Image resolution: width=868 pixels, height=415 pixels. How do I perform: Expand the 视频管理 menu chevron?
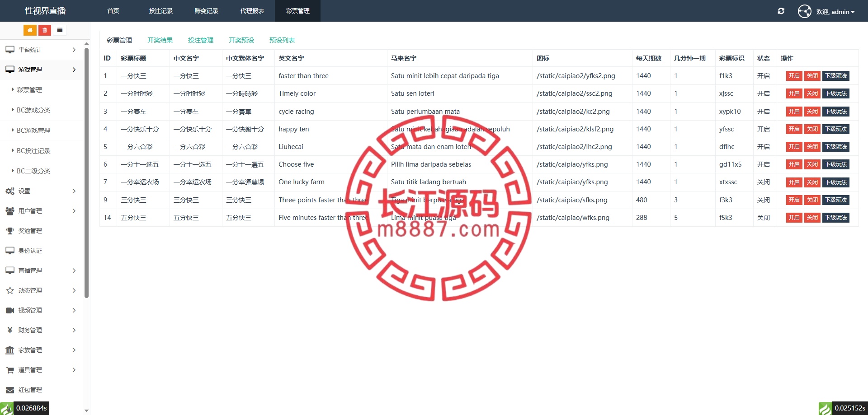coord(74,310)
